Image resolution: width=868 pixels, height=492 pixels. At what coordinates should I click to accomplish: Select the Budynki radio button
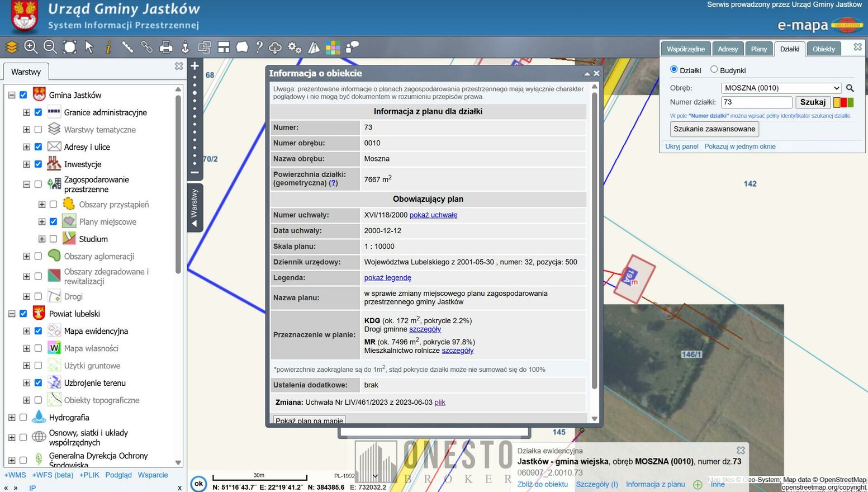click(714, 70)
